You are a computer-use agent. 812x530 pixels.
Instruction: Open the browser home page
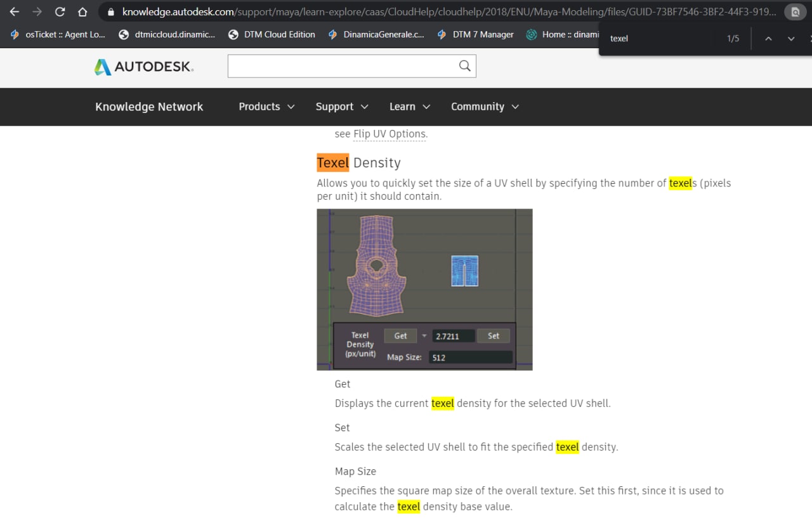[x=82, y=11]
